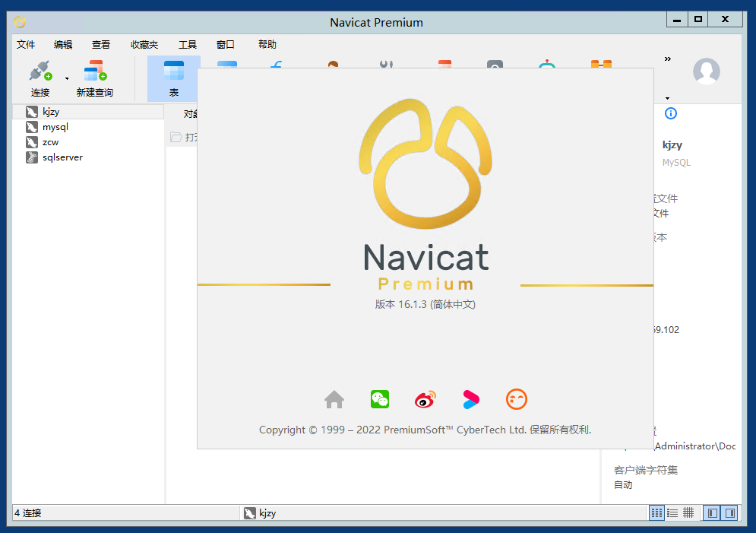The width and height of the screenshot is (756, 533).
Task: Click the Connection (连接) plug icon
Action: click(40, 71)
